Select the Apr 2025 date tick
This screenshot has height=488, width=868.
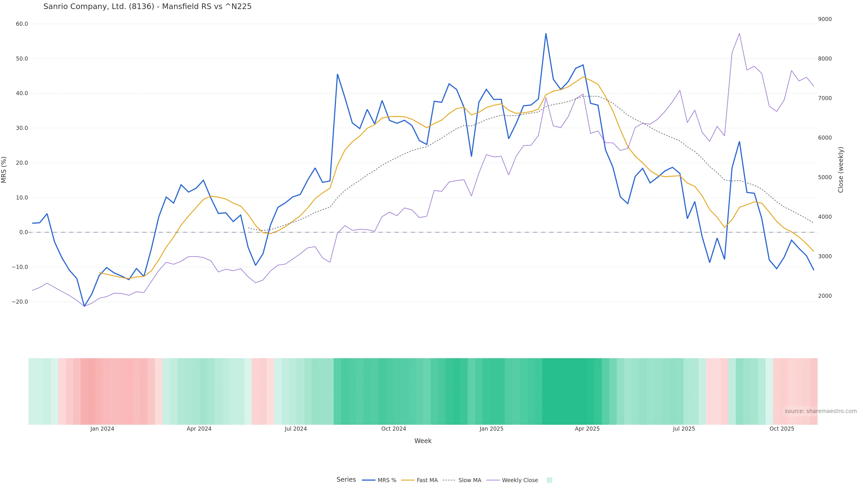(x=587, y=429)
